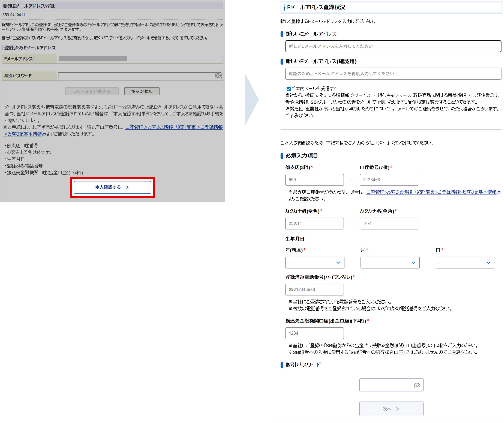Select the 口座番号(7桁) input showing 0123456
This screenshot has height=423, width=504.
tap(389, 180)
